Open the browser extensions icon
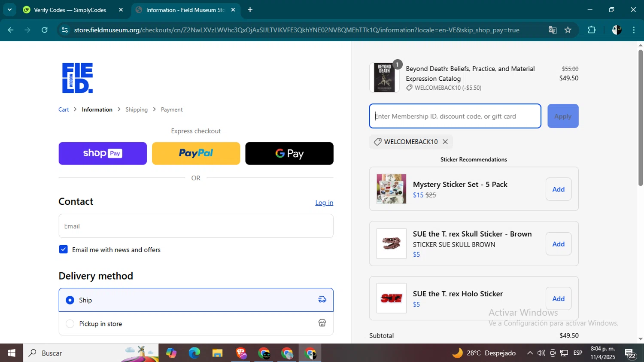Viewport: 644px width, 362px height. pyautogui.click(x=592, y=30)
